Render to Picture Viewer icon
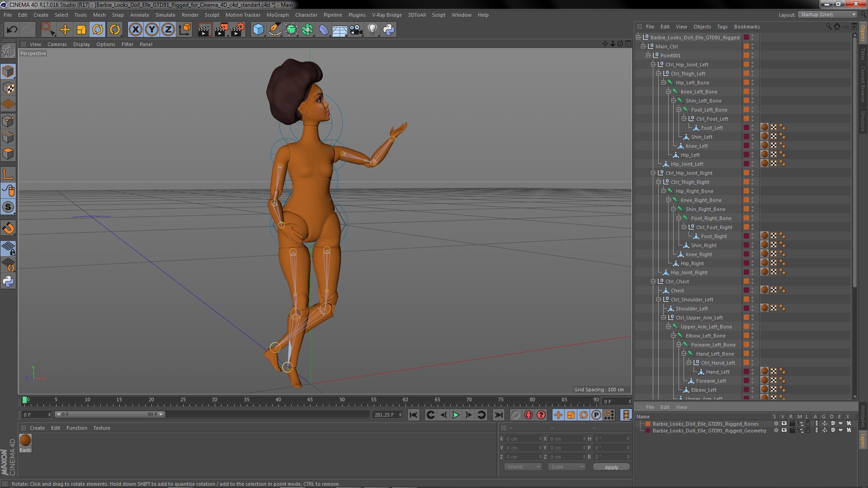The width and height of the screenshot is (868, 488). 221,30
